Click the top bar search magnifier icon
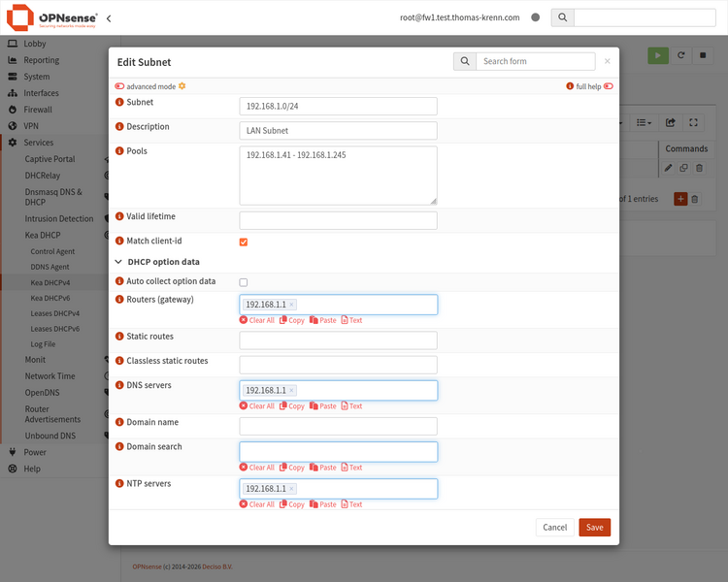 pos(562,17)
